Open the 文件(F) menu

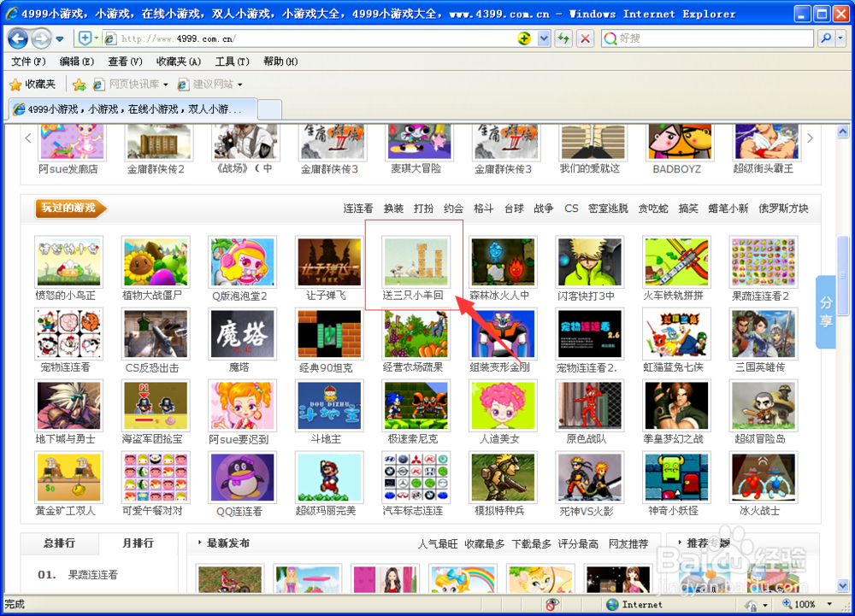(28, 62)
